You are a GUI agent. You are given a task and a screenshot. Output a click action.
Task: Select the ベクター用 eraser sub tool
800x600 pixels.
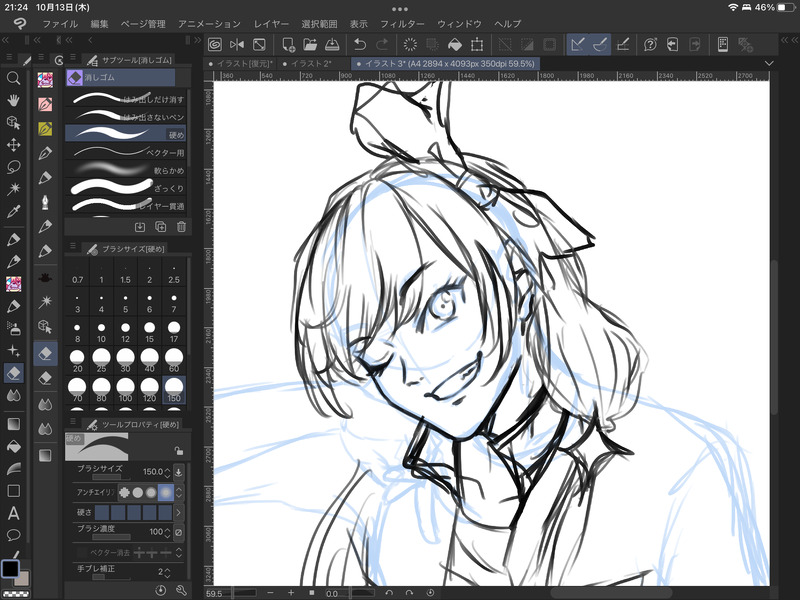pyautogui.click(x=126, y=151)
